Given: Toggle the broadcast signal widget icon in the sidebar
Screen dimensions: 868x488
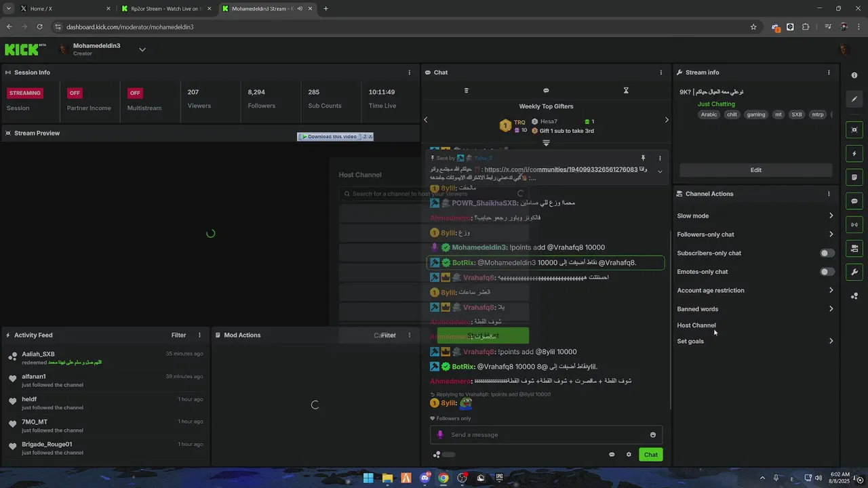Looking at the screenshot, I should [854, 224].
